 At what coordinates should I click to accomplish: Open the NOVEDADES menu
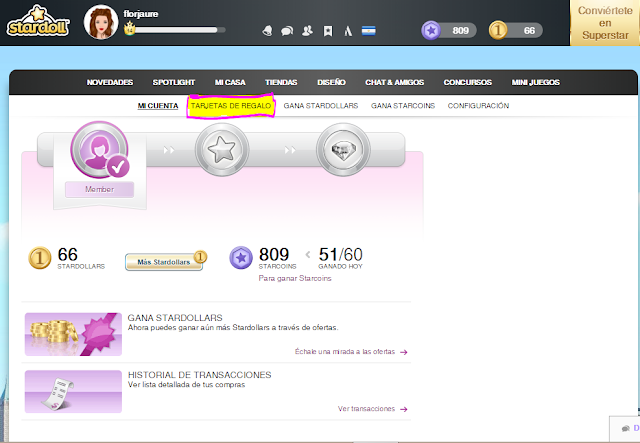coord(110,82)
